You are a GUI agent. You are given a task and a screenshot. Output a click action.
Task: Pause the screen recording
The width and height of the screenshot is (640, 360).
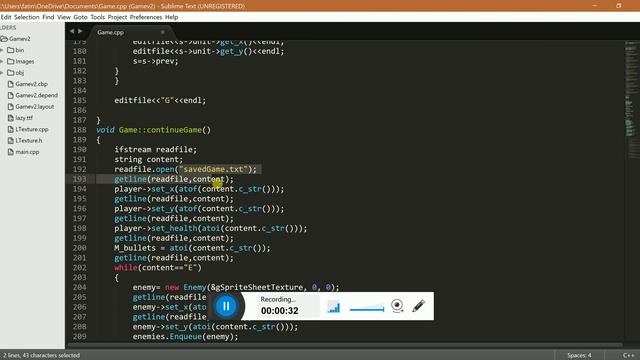[x=226, y=306]
